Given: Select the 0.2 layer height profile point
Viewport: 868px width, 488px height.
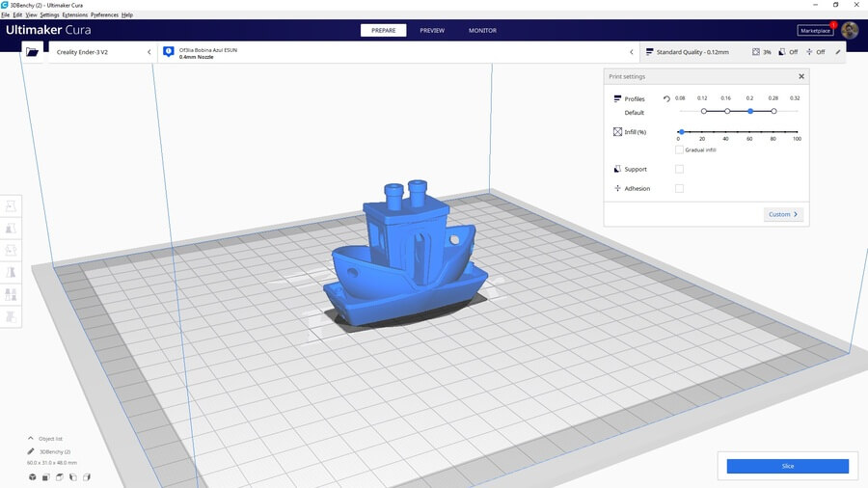Looking at the screenshot, I should coord(750,111).
